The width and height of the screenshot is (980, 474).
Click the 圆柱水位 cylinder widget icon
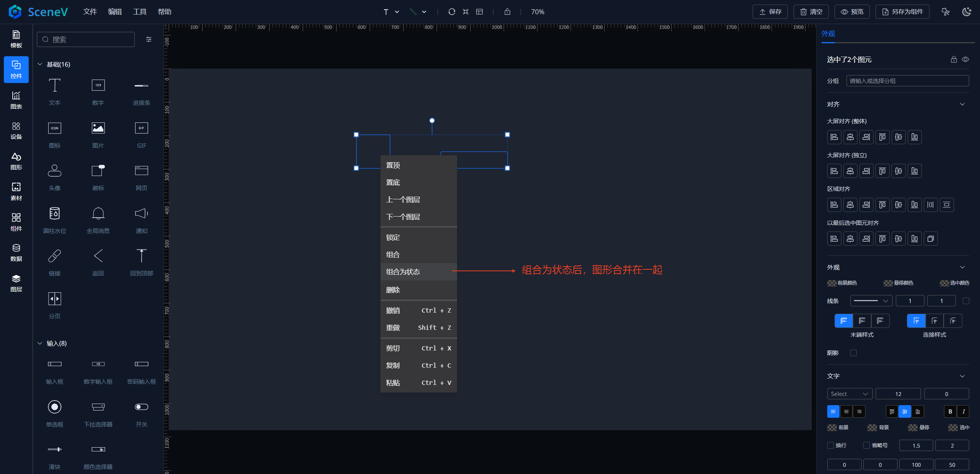point(55,213)
